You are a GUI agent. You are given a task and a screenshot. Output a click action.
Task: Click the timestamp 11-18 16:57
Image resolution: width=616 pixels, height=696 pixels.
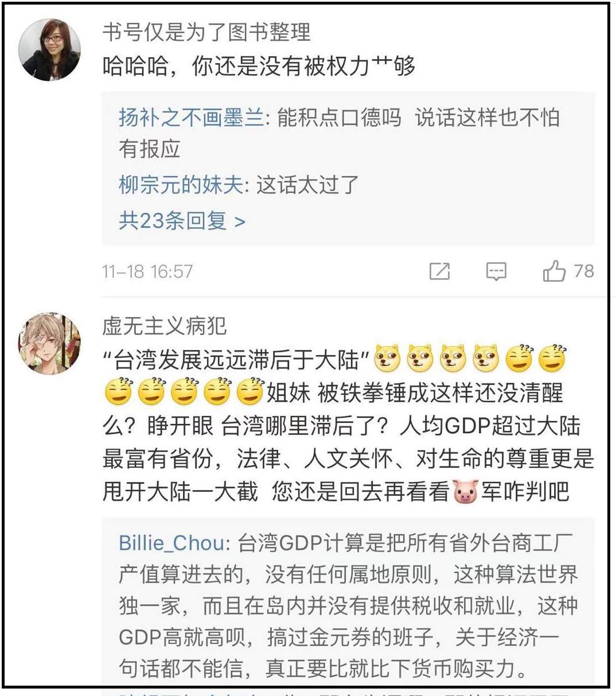147,271
